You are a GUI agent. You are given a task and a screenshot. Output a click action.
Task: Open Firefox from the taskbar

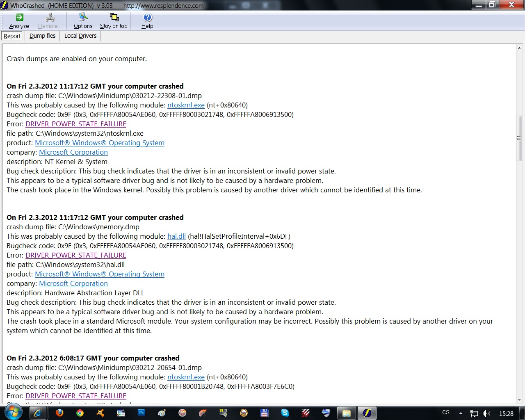(x=59, y=413)
